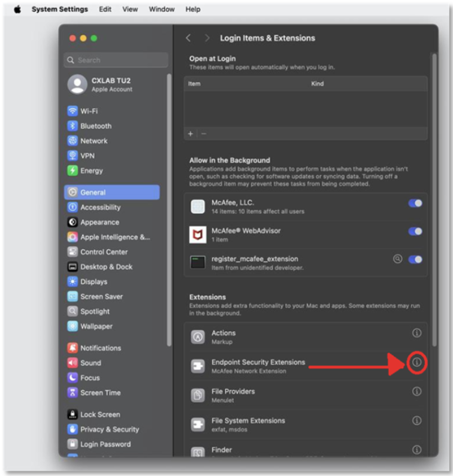
Task: Open Control Center settings
Action: (x=104, y=252)
